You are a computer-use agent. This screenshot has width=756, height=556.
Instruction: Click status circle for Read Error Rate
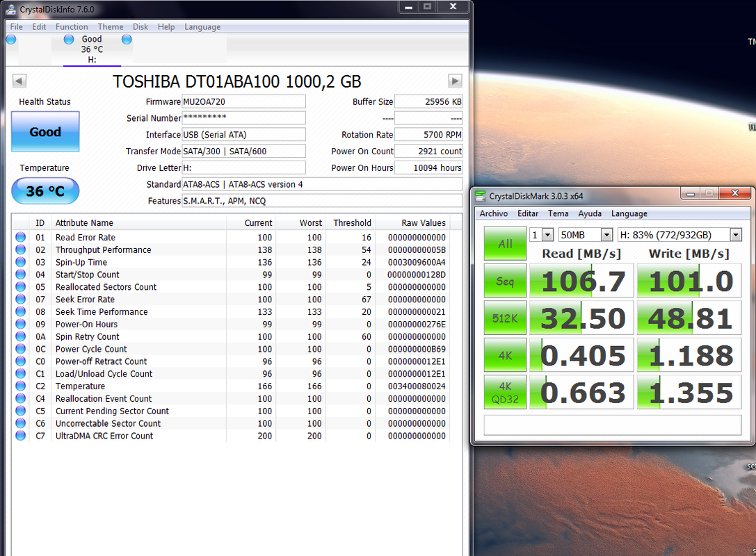21,237
